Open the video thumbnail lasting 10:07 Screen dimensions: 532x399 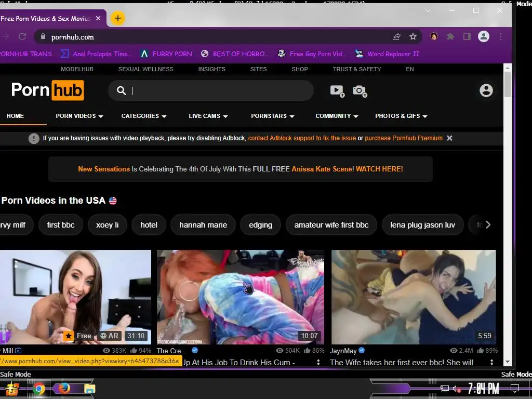point(240,297)
